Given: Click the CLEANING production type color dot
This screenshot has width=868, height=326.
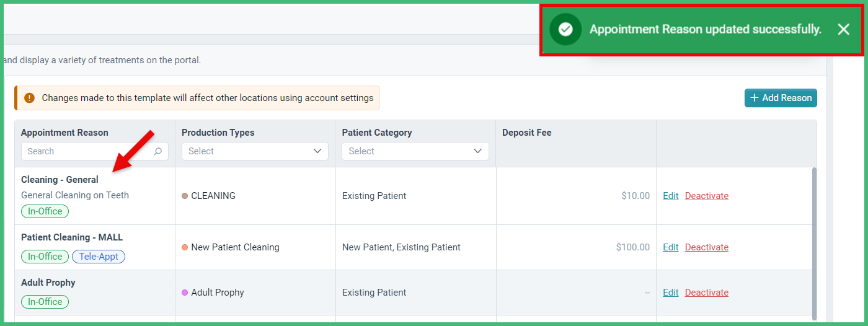Looking at the screenshot, I should pyautogui.click(x=185, y=196).
